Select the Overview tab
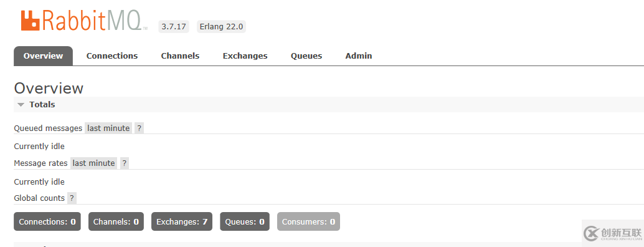The width and height of the screenshot is (644, 247). (43, 56)
